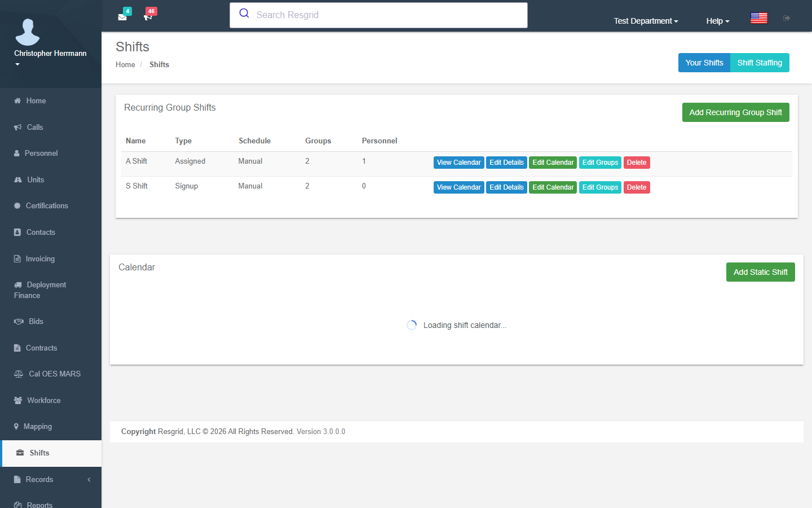Click the US flag language icon
Viewport: 812px width, 508px height.
(759, 18)
